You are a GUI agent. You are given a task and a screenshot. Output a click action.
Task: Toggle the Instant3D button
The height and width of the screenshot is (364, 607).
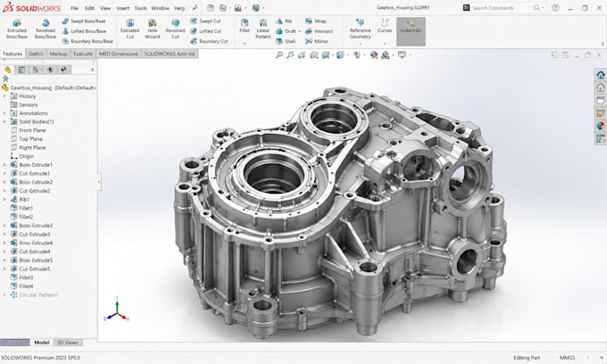[411, 31]
